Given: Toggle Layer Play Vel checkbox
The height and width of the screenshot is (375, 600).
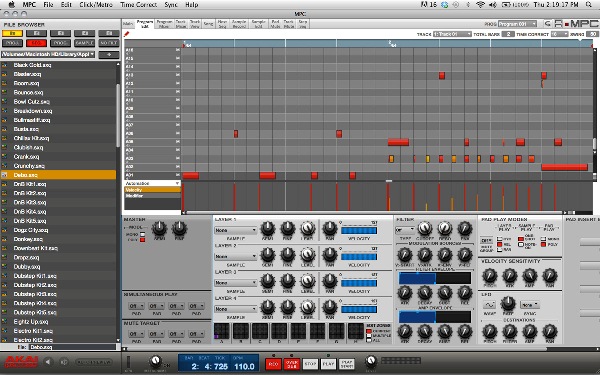Looking at the screenshot, I should 499,244.
